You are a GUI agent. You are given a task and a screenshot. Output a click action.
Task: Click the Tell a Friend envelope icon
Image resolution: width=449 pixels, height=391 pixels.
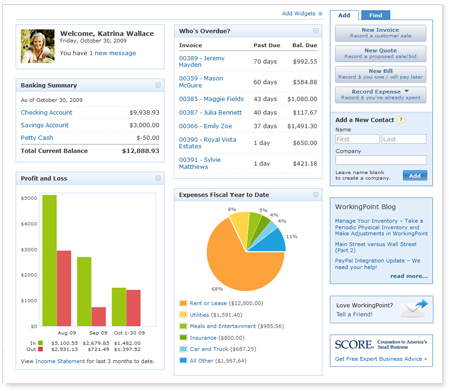pos(415,309)
